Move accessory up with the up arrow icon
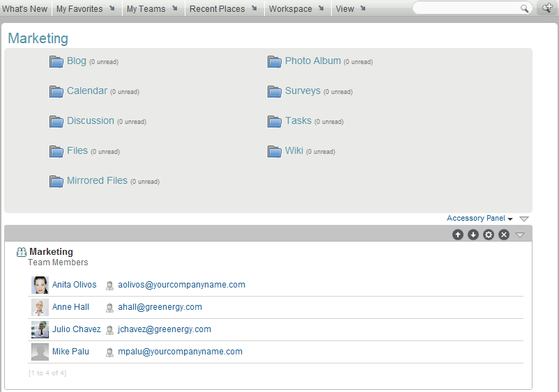The image size is (559, 392). coord(458,235)
